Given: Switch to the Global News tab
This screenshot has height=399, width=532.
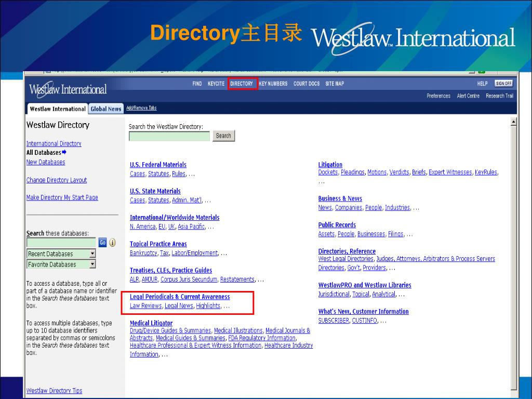Looking at the screenshot, I should 106,109.
